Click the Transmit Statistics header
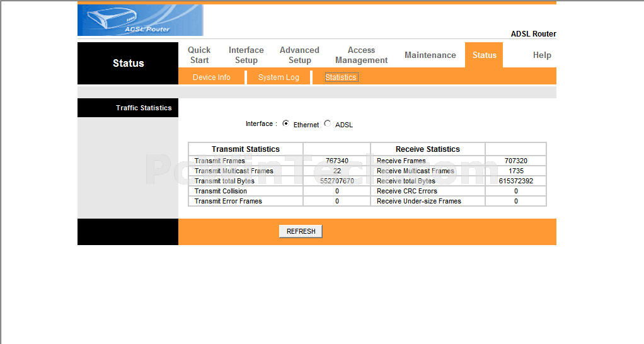The height and width of the screenshot is (344, 644). (246, 149)
